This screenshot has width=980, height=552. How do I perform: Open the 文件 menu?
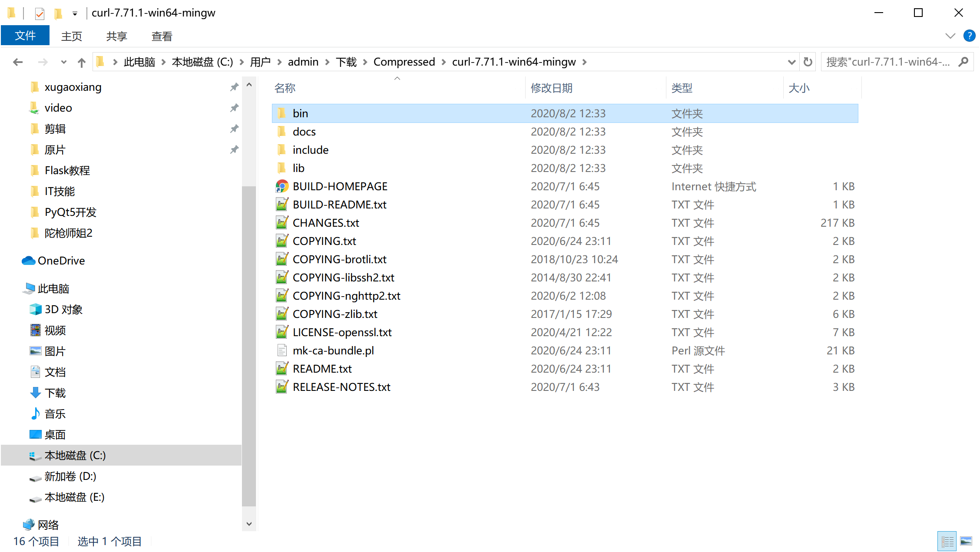(25, 35)
